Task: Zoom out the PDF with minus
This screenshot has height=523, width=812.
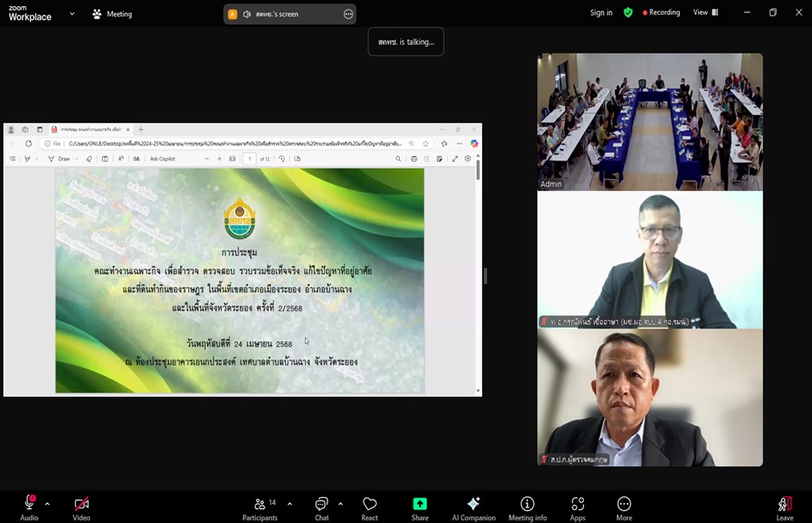Action: point(206,158)
